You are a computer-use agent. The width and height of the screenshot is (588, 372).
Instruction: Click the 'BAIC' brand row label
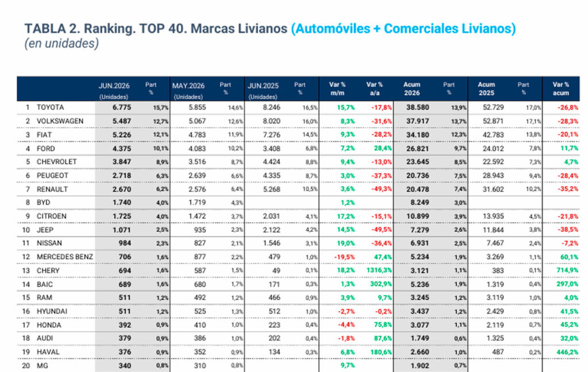click(45, 284)
